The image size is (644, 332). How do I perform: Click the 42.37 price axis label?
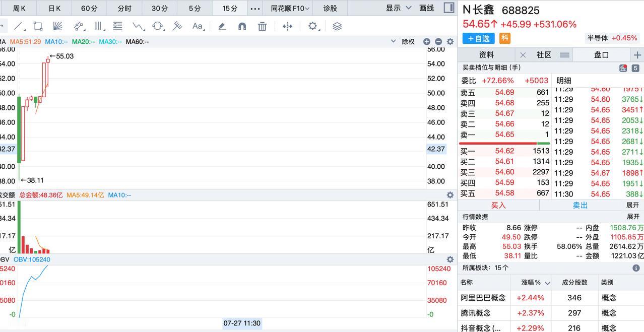(x=436, y=149)
